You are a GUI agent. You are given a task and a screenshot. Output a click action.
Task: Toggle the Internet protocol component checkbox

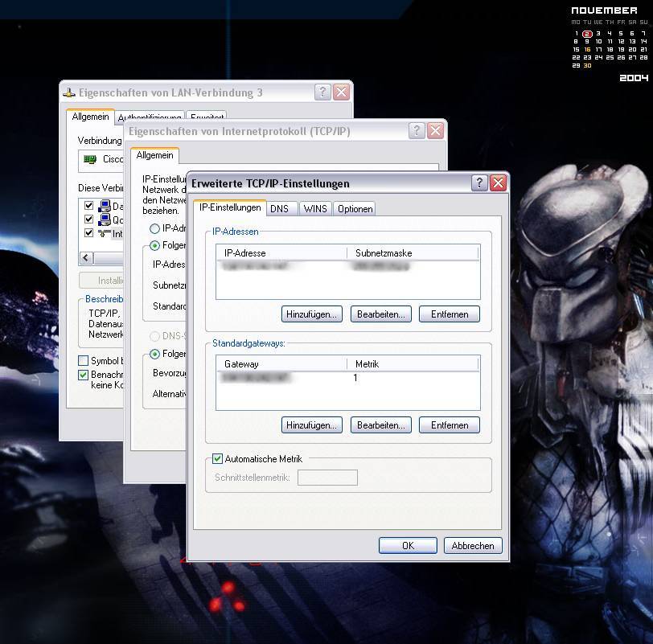pos(88,232)
